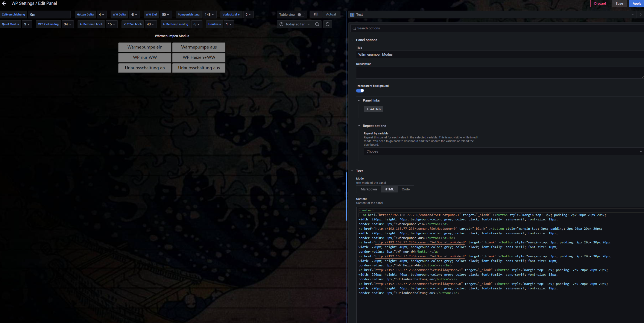Click the Discard button
This screenshot has width=644, height=323.
600,3
